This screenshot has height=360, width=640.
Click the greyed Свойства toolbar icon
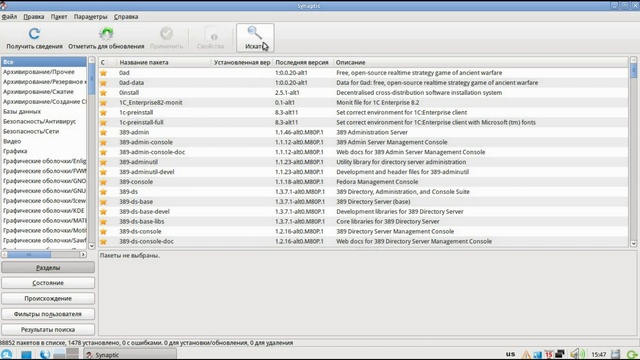[x=211, y=33]
